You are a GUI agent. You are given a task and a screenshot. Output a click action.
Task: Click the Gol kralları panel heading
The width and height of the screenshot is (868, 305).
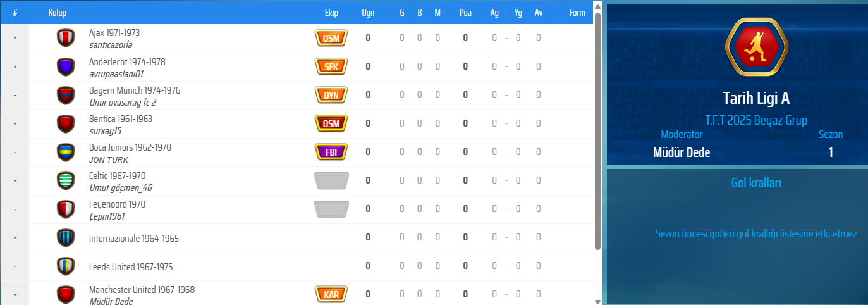(x=756, y=183)
